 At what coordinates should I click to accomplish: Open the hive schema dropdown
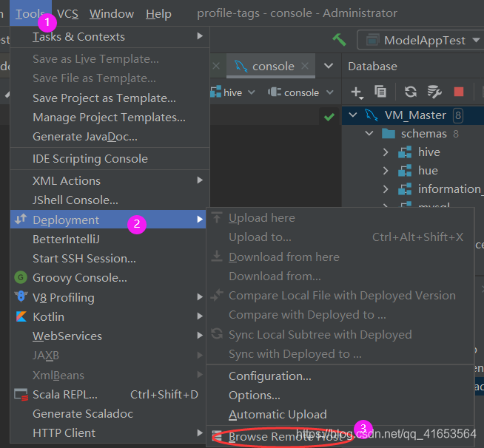click(232, 92)
